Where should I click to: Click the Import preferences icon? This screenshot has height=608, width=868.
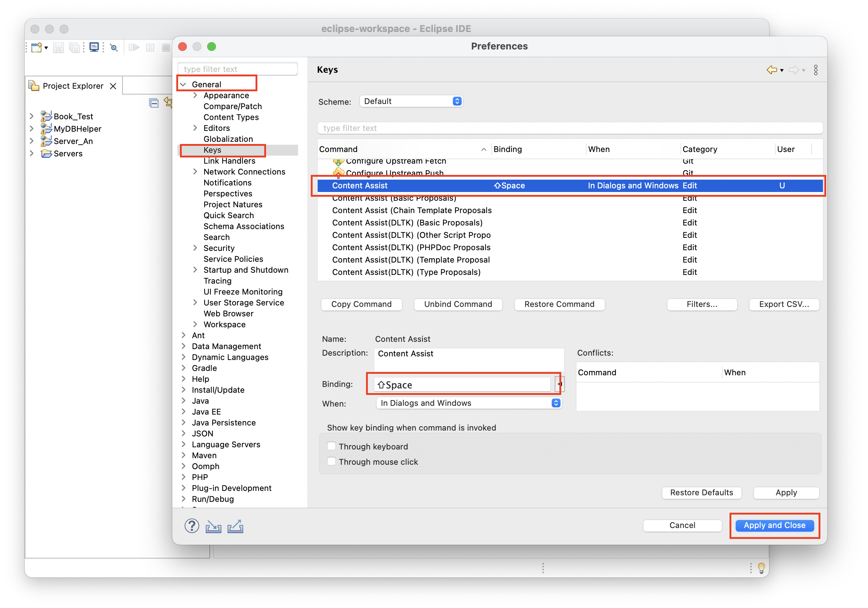pos(213,526)
